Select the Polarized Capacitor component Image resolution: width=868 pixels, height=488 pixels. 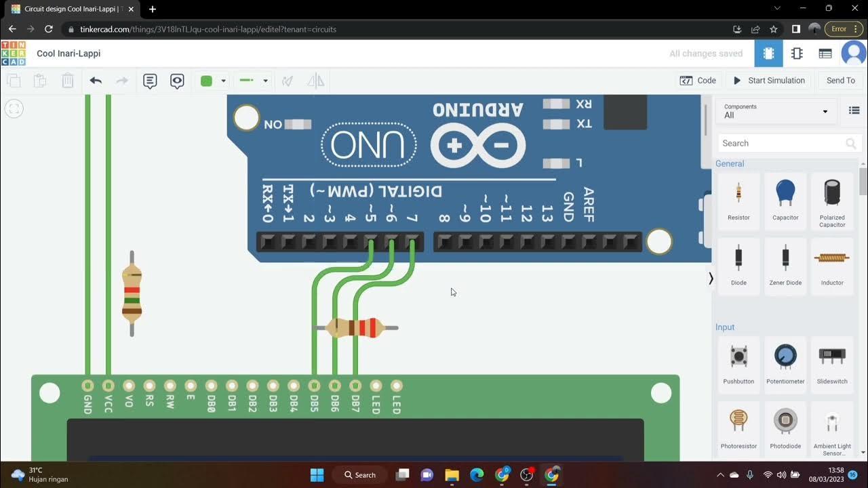pos(832,201)
